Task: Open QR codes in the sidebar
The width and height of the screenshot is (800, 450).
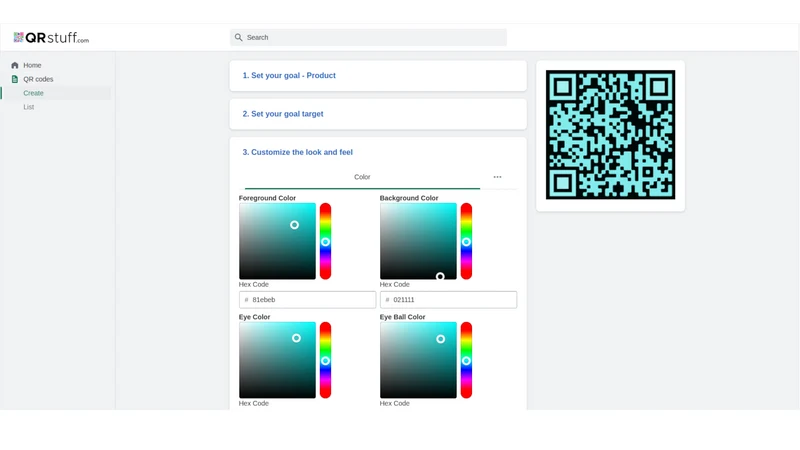Action: coord(38,79)
